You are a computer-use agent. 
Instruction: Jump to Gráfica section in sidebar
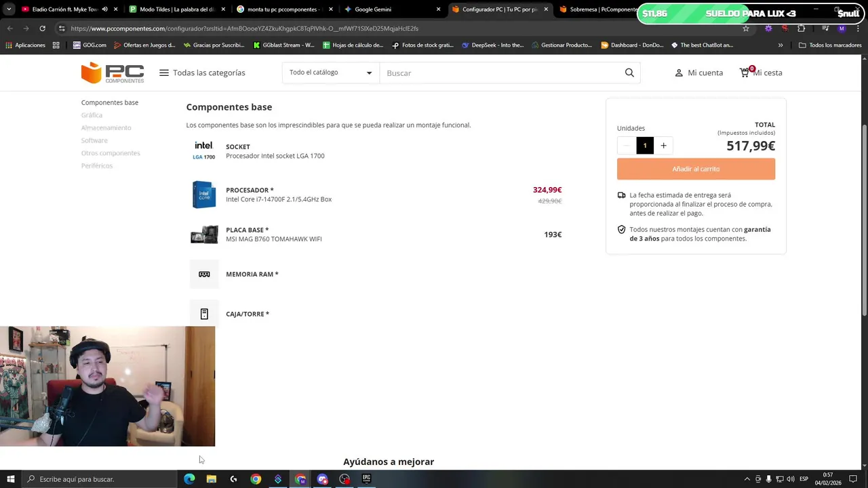[92, 115]
